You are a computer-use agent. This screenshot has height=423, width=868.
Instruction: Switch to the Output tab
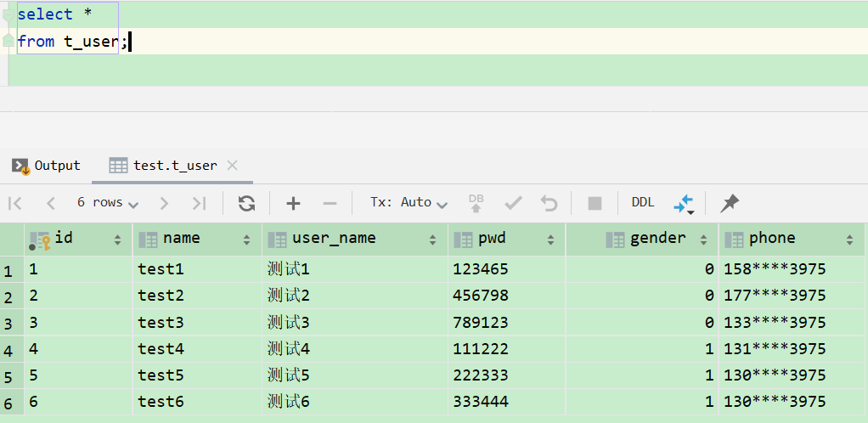(47, 166)
